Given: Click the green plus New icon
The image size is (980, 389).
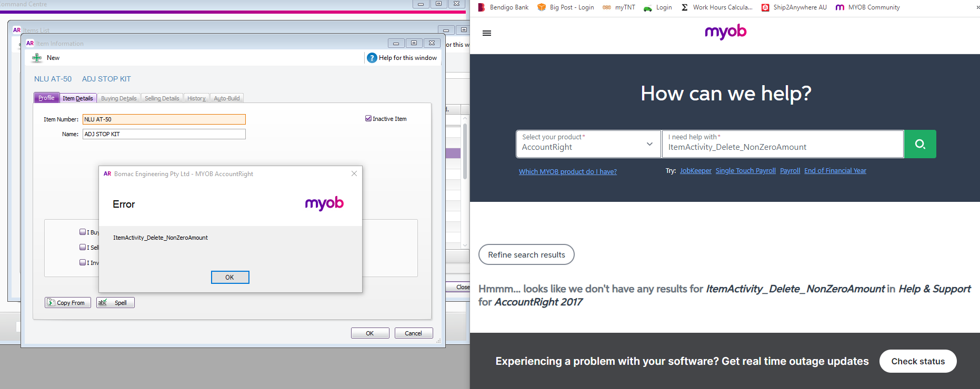Looking at the screenshot, I should [x=37, y=58].
